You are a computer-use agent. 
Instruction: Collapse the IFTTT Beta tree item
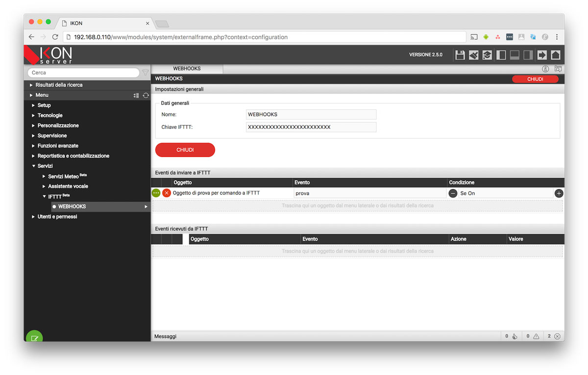pos(44,196)
